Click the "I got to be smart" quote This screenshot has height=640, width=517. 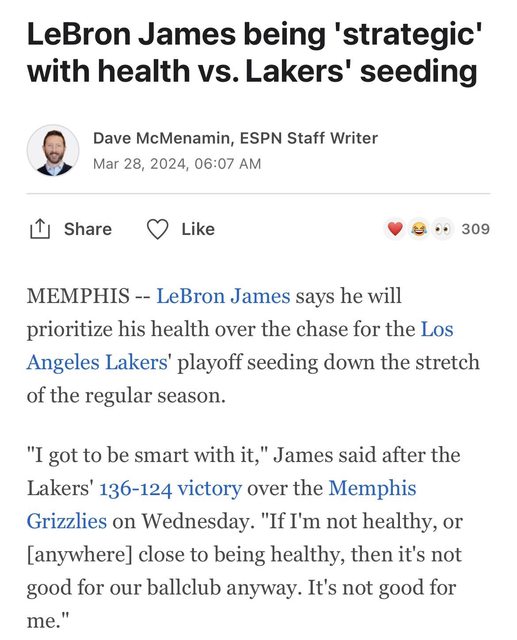[145, 456]
